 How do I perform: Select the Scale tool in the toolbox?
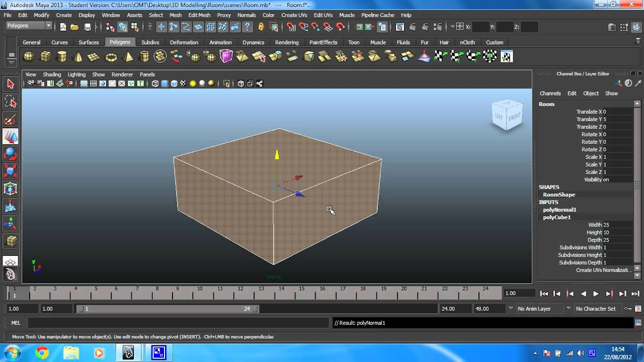pyautogui.click(x=10, y=169)
